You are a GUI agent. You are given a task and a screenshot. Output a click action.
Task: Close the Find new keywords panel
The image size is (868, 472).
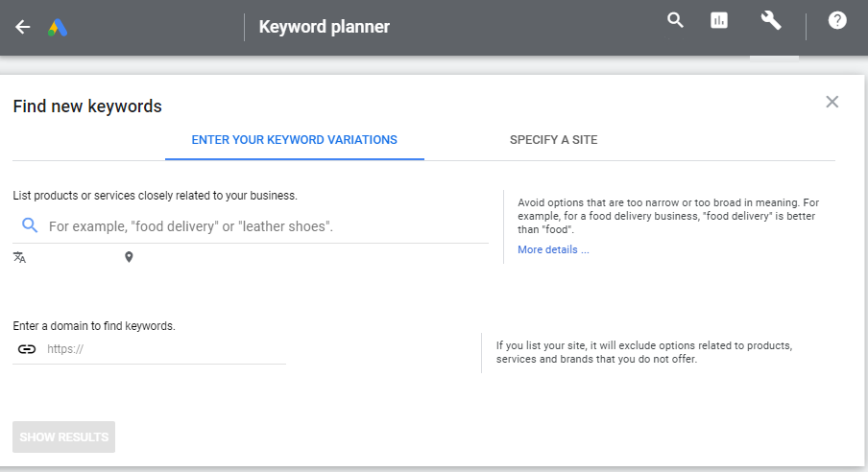(832, 102)
